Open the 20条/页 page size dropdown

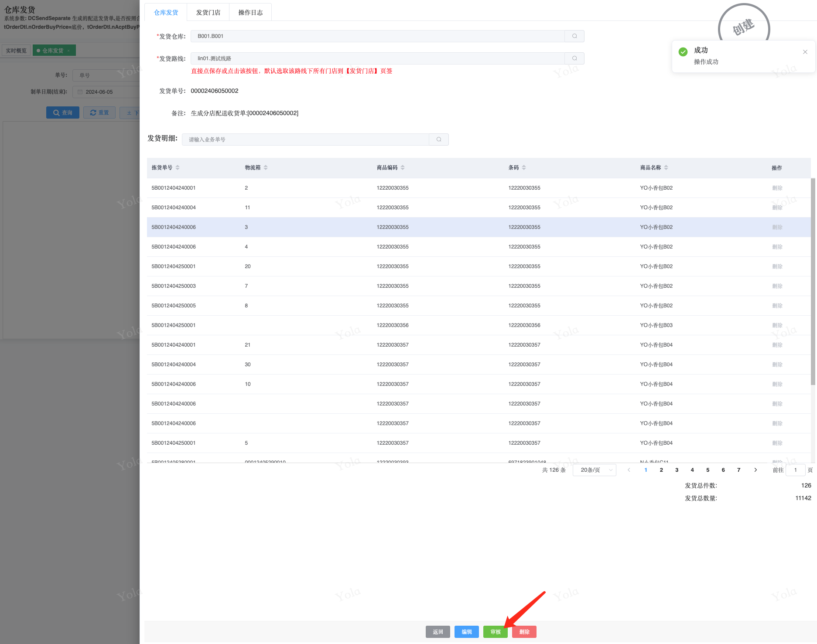click(x=595, y=470)
